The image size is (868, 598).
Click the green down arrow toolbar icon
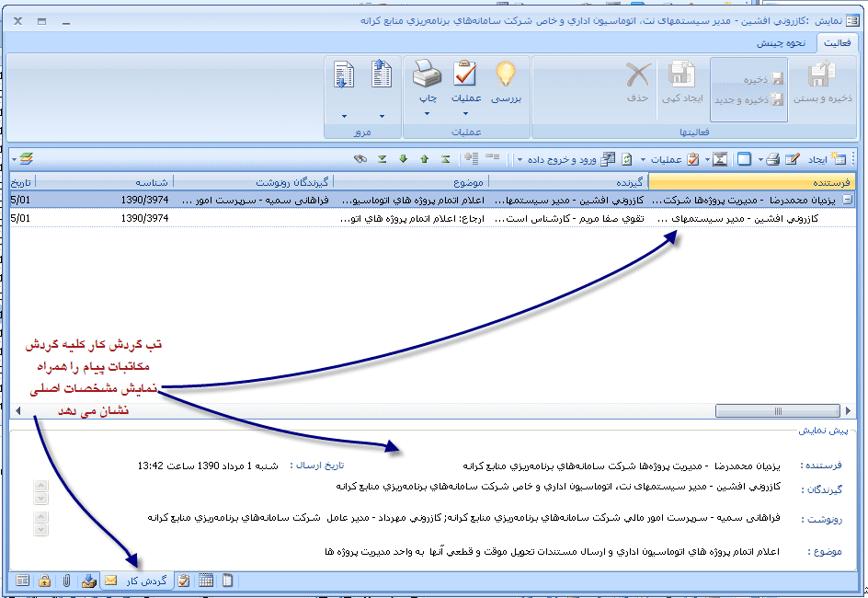(403, 159)
